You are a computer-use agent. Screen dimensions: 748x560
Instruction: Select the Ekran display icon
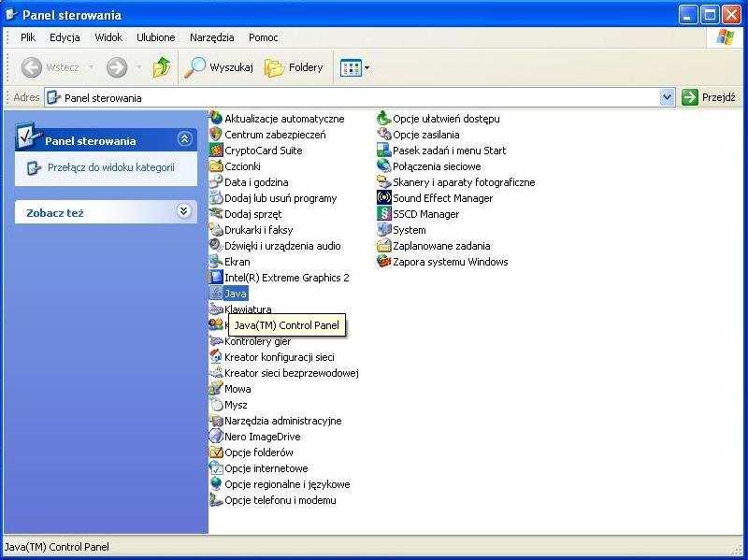216,262
